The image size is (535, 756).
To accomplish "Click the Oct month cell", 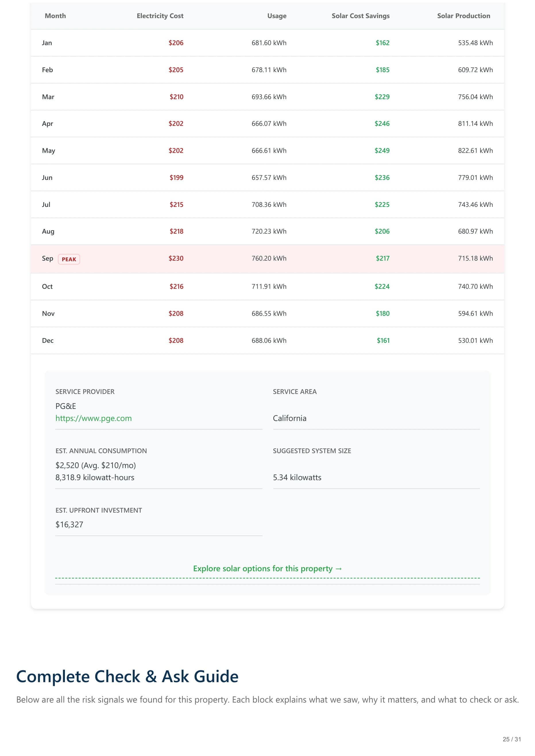I will click(x=47, y=287).
